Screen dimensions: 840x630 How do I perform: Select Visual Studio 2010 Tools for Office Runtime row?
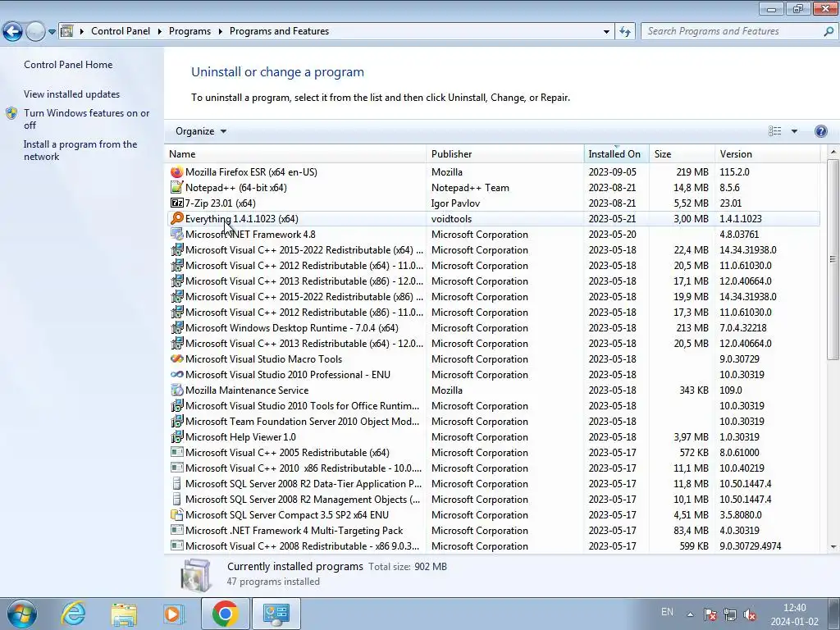(x=492, y=405)
